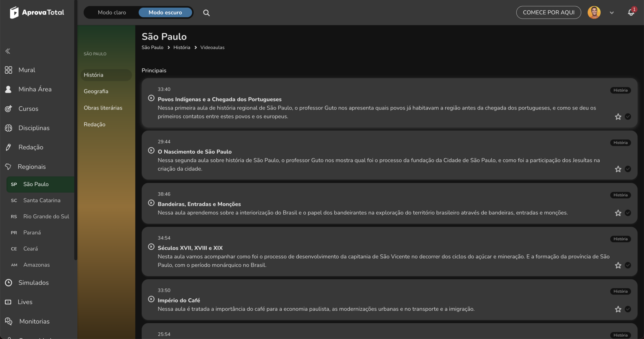Go to História breadcrumb link
This screenshot has width=644, height=339.
[182, 48]
